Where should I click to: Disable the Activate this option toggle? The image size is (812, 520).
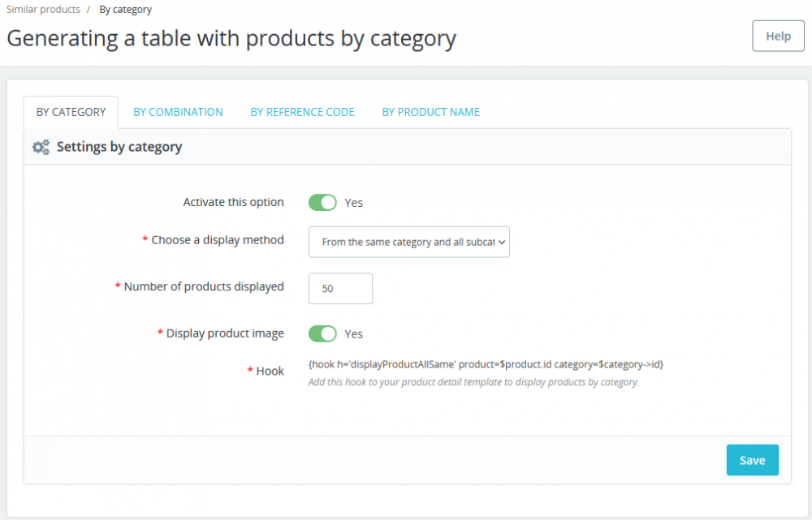pyautogui.click(x=322, y=202)
